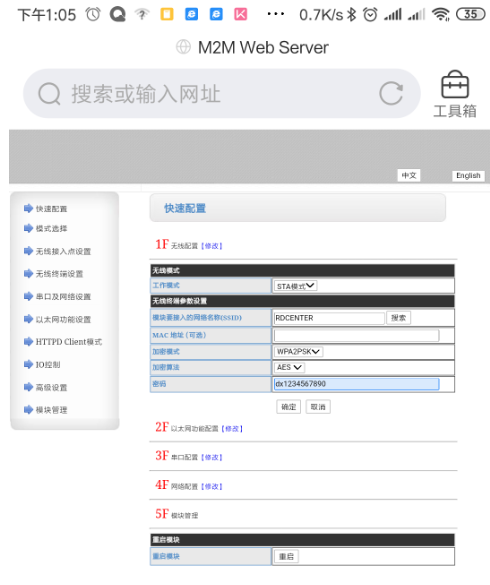The width and height of the screenshot is (490, 585).
Task: Click the blue arrow beside 无线接入点设置
Action: pyautogui.click(x=28, y=251)
